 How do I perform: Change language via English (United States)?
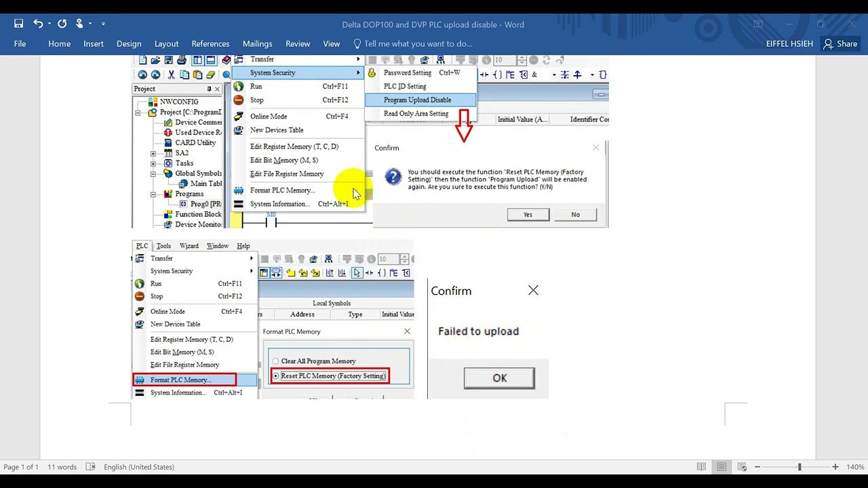pyautogui.click(x=139, y=467)
